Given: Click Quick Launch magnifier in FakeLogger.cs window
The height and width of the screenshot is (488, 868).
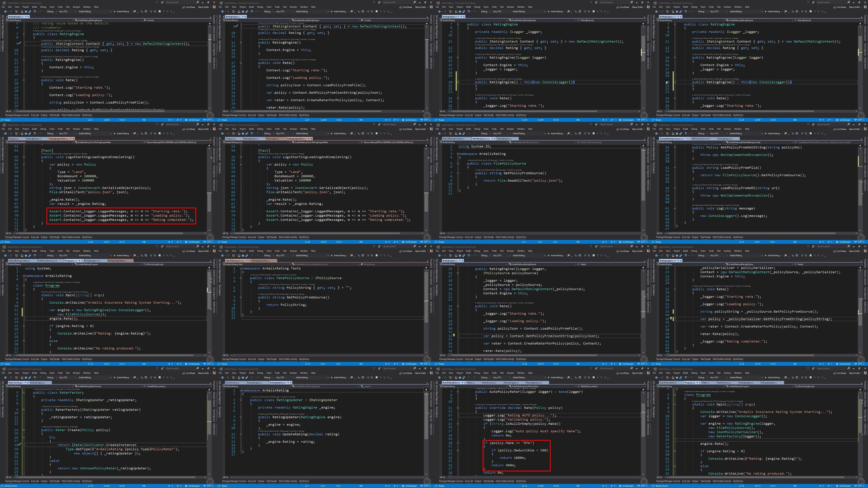Looking at the screenshot, I should [414, 124].
